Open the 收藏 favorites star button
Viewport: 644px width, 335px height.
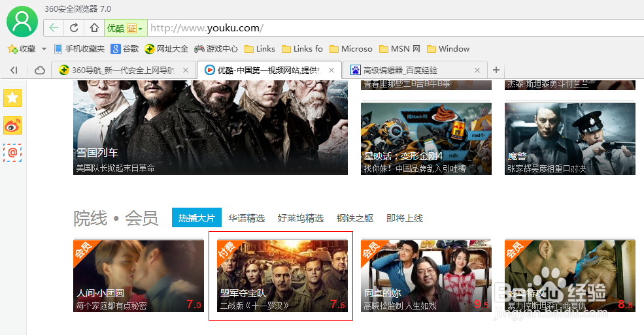tap(22, 49)
